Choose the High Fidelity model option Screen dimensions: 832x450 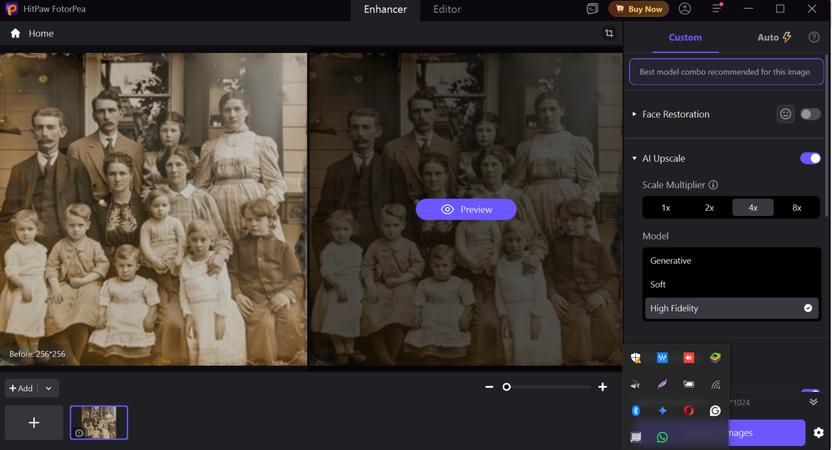click(732, 308)
